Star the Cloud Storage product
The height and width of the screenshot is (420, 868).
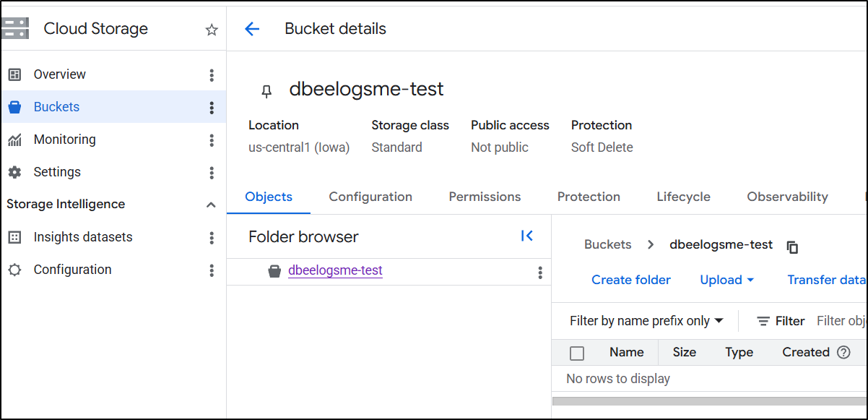212,30
